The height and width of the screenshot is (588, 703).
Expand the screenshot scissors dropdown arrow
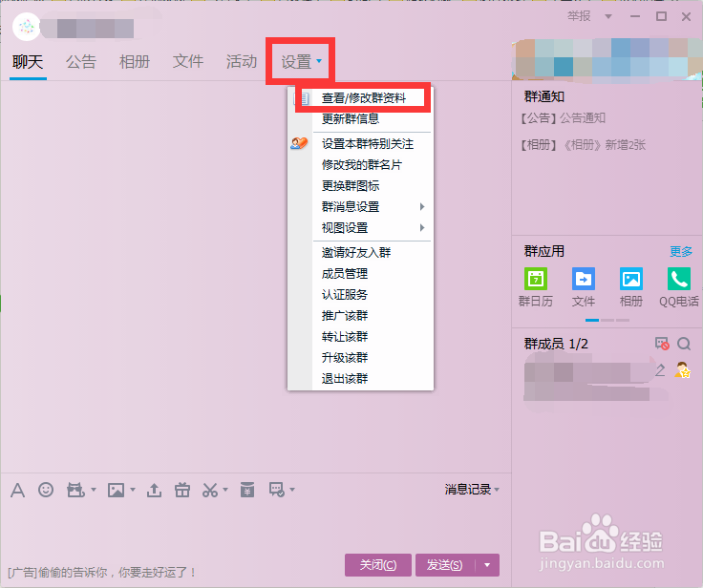pos(225,490)
